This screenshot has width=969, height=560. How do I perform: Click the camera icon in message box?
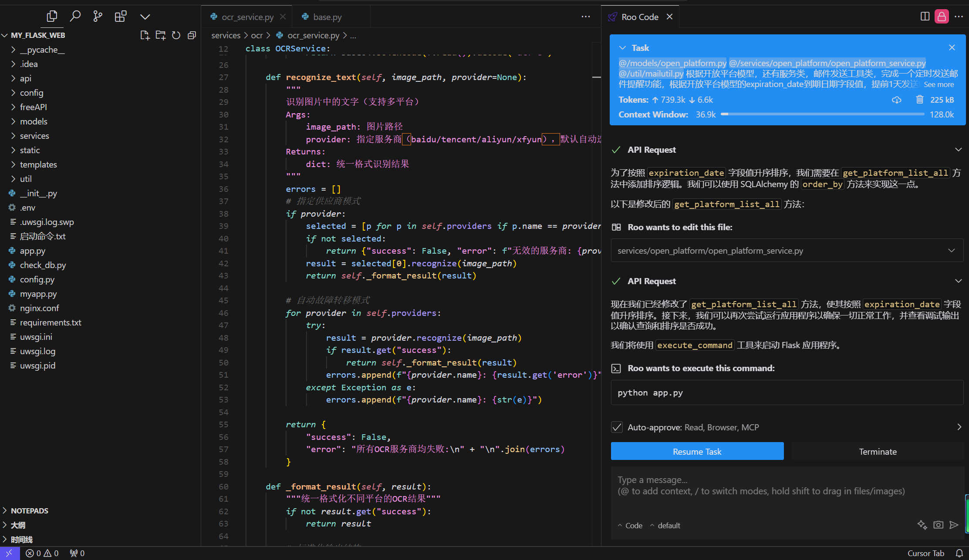(x=938, y=525)
